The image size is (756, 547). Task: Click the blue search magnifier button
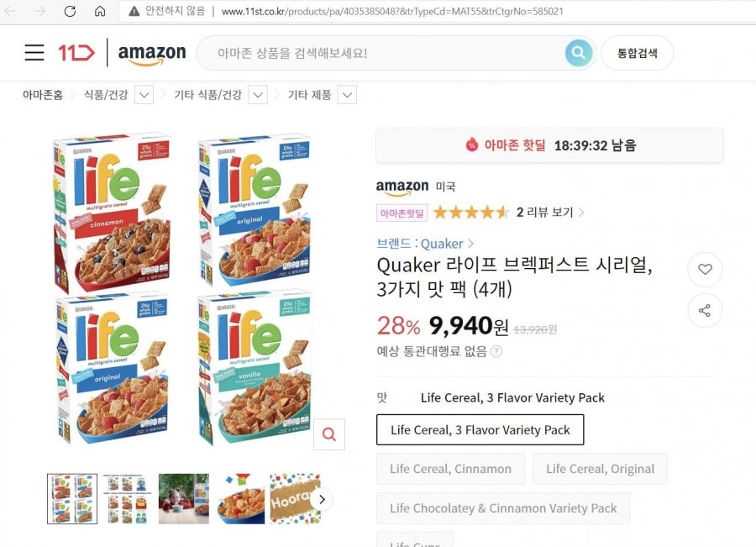(579, 53)
